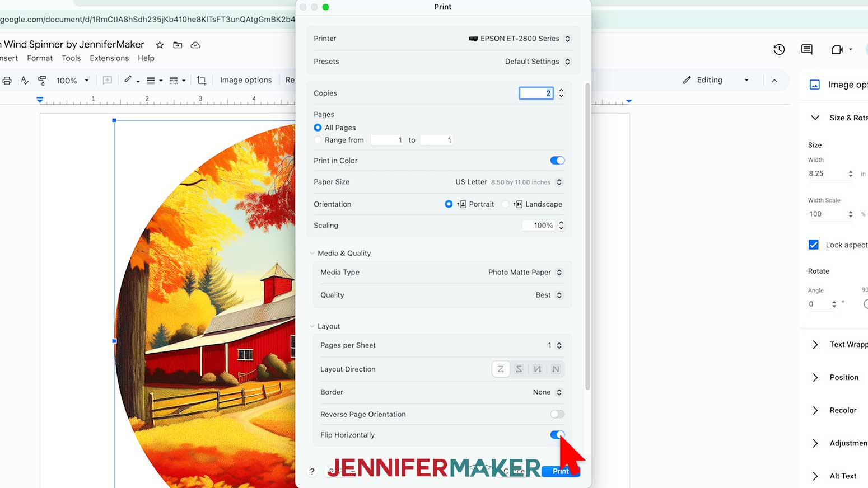The height and width of the screenshot is (488, 868).
Task: Choose Portrait orientation
Action: 449,204
